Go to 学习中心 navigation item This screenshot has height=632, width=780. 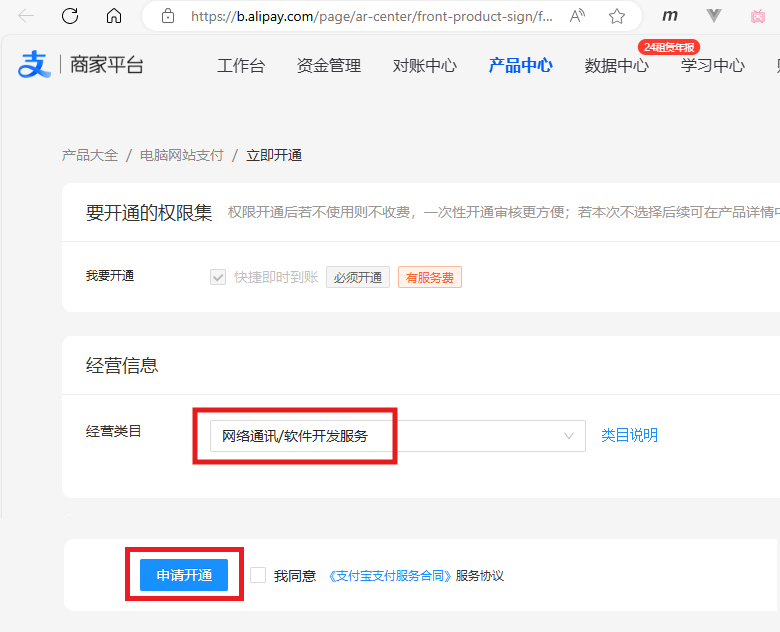(712, 65)
